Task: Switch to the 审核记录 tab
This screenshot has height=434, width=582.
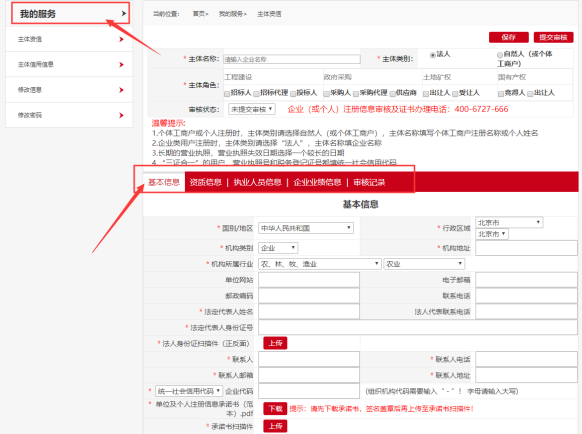Action: click(x=369, y=182)
